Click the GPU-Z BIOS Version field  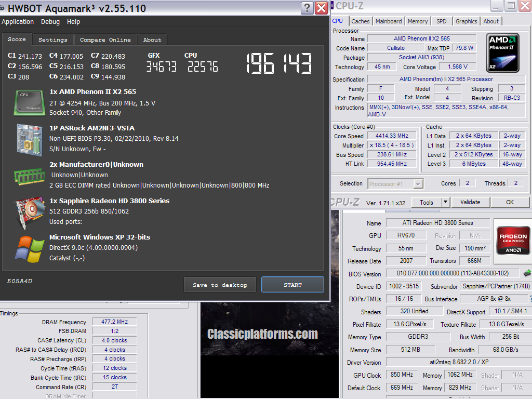point(453,273)
